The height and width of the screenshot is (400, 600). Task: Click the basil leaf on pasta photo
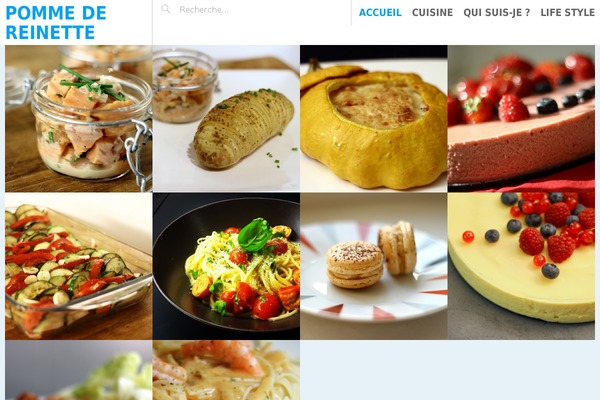tap(254, 235)
